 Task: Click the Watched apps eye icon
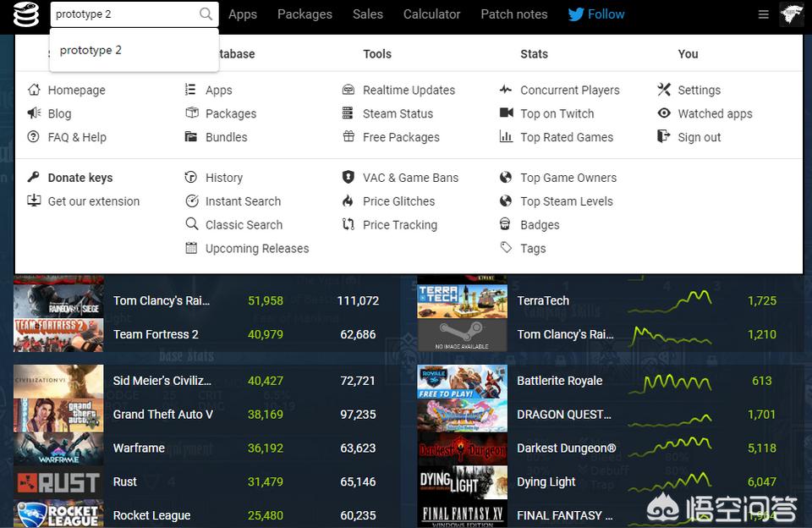[x=664, y=113]
